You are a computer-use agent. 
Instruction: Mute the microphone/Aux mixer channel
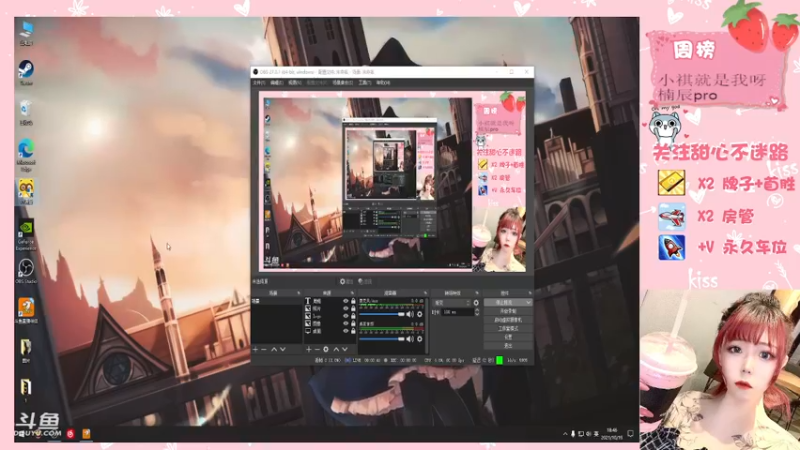click(410, 314)
